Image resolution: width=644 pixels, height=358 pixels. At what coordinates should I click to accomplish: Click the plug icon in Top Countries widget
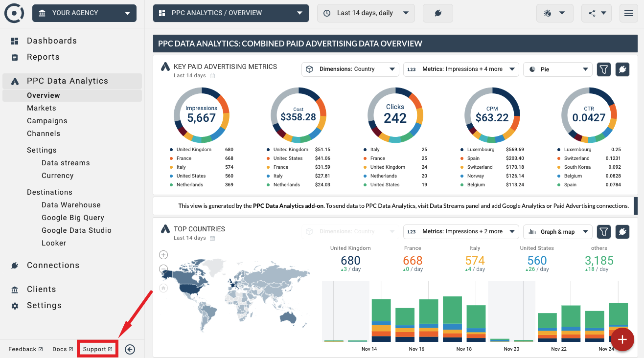point(622,232)
